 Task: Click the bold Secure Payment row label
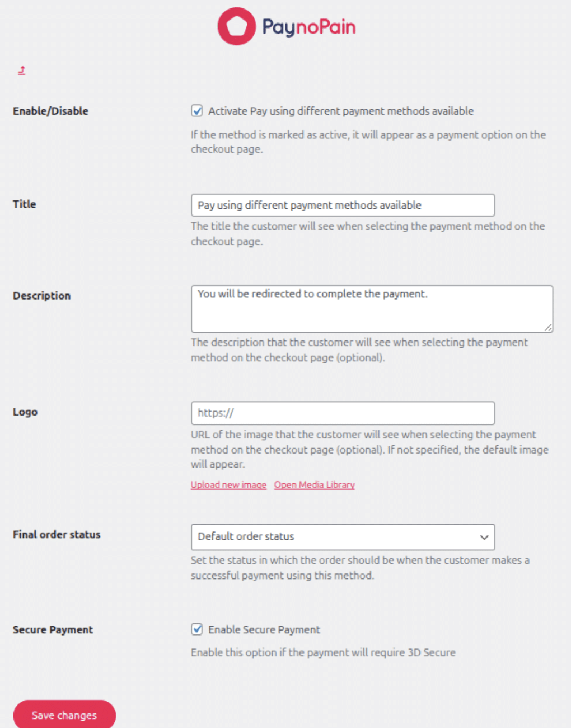[x=53, y=630]
